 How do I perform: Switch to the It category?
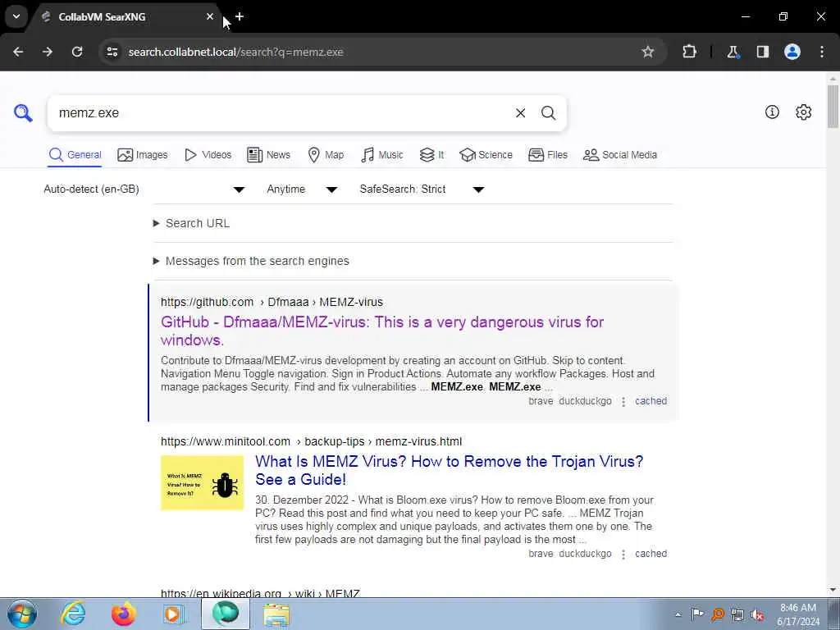pyautogui.click(x=431, y=155)
